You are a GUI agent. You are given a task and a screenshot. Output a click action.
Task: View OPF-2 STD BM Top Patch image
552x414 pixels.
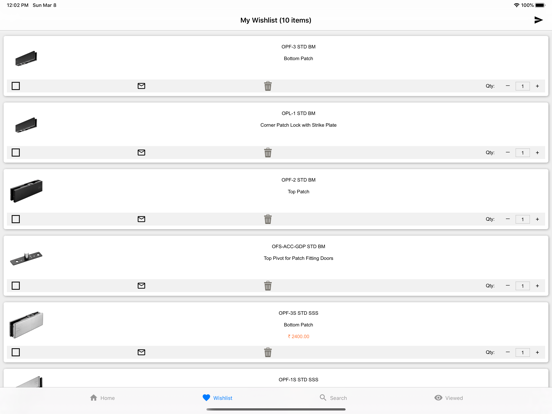pyautogui.click(x=26, y=191)
